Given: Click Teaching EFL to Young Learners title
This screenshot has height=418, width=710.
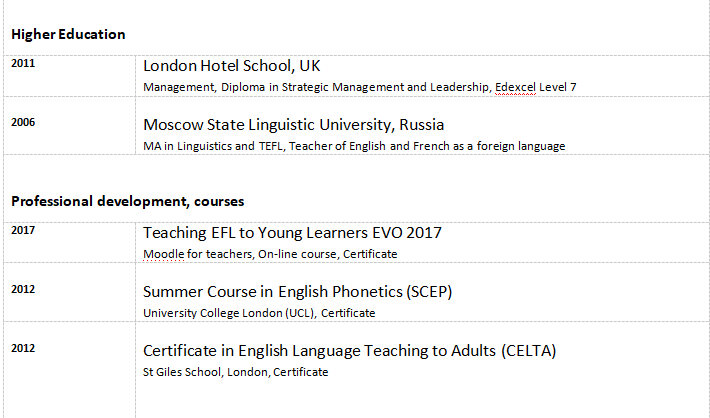Looking at the screenshot, I should click(x=292, y=233).
